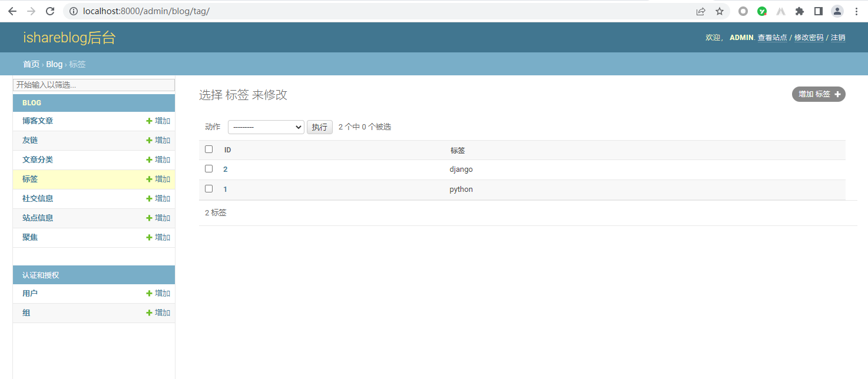Click the 注销 logout link

(x=837, y=38)
